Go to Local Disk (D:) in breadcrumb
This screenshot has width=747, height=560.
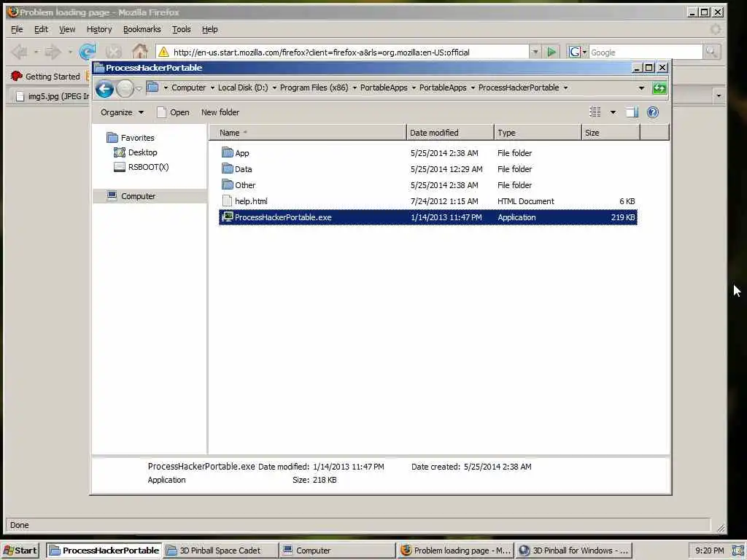tap(243, 87)
